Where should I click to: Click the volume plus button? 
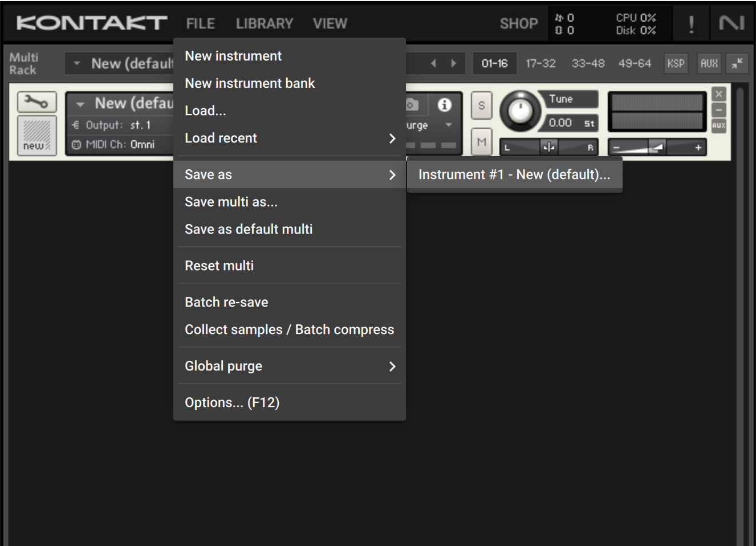(x=698, y=148)
